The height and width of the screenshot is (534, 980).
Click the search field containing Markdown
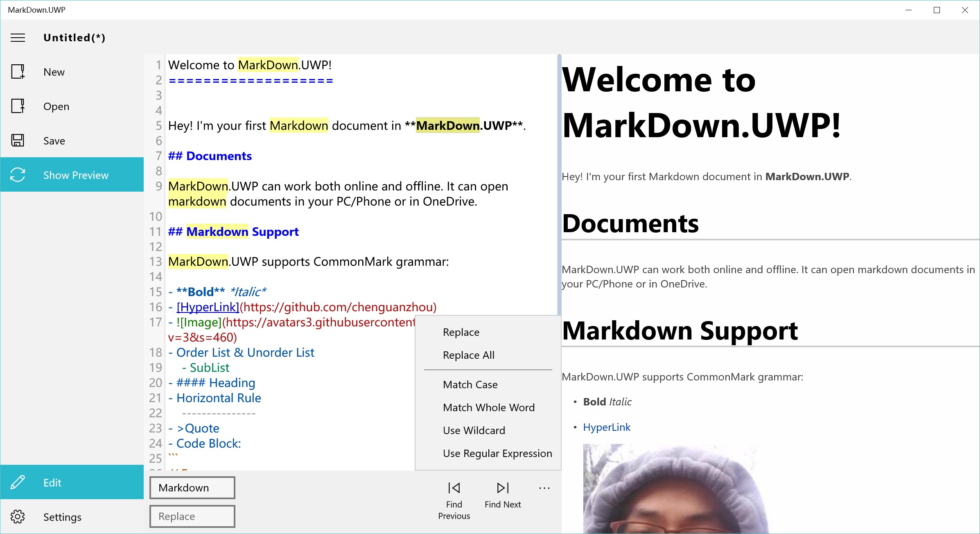pyautogui.click(x=192, y=488)
